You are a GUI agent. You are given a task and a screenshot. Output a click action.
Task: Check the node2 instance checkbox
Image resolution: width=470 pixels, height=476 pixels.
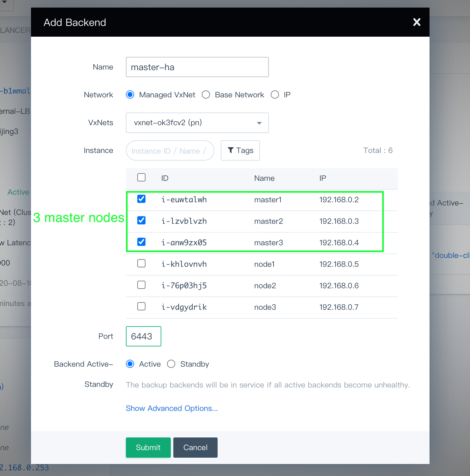click(141, 285)
